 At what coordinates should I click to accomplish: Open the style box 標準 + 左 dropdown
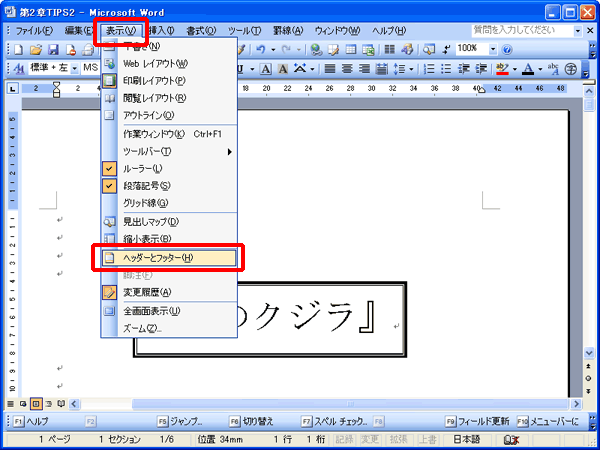pos(74,69)
